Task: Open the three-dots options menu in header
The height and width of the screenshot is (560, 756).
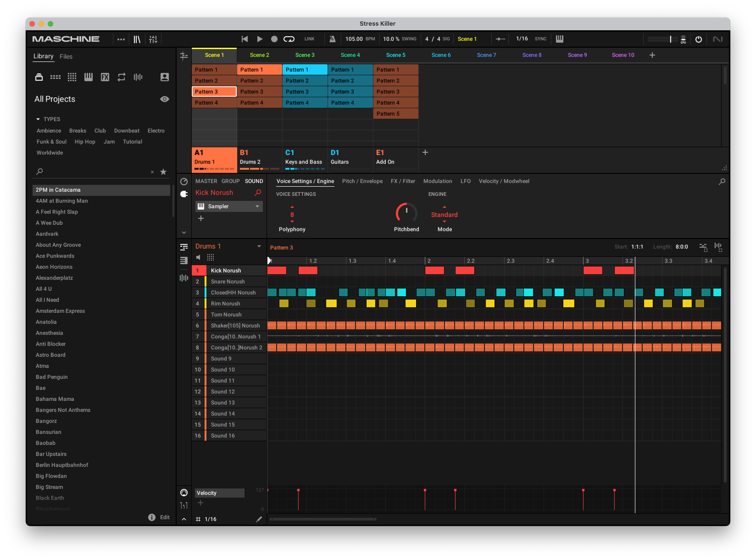Action: pyautogui.click(x=121, y=39)
